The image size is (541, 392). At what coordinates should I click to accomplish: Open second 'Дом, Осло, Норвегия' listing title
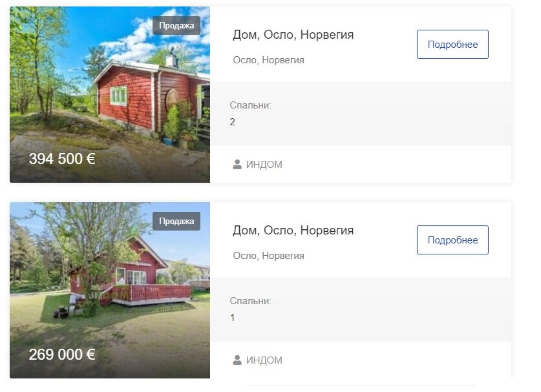pos(293,231)
